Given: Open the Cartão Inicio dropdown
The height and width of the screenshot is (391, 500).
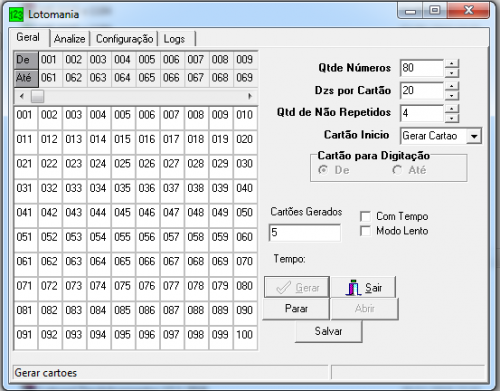Looking at the screenshot, I should point(474,136).
